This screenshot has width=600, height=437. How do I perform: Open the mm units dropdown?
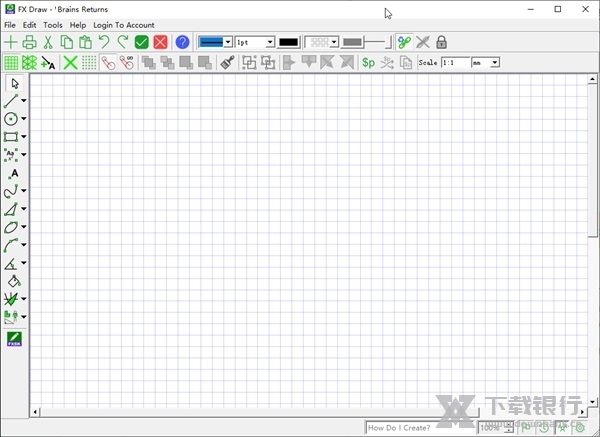(495, 62)
